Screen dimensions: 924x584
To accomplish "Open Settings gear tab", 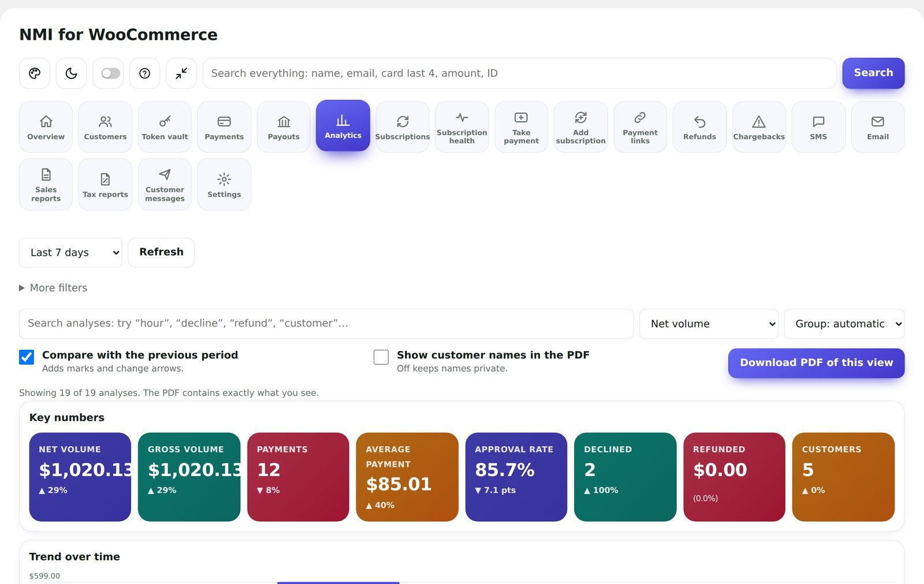I will click(x=224, y=185).
